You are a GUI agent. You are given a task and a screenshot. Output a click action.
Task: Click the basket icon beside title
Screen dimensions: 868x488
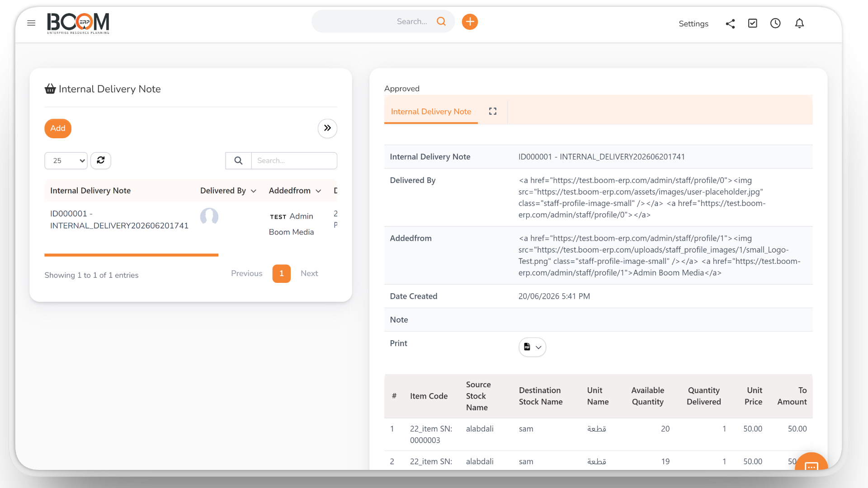[50, 89]
